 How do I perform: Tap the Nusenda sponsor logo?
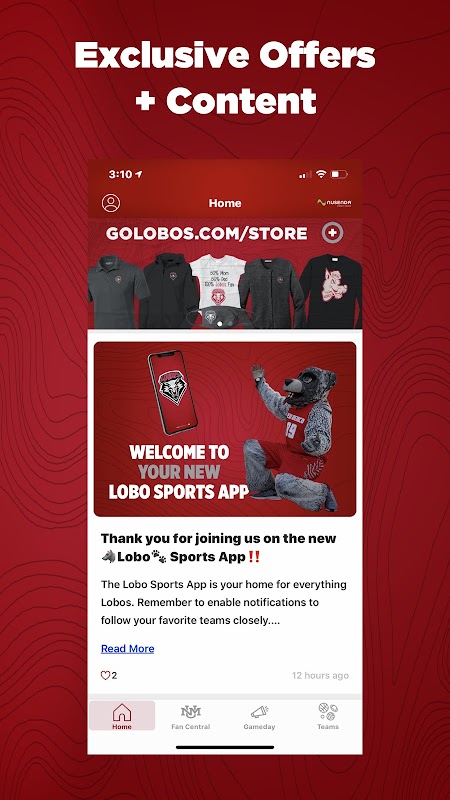[334, 203]
